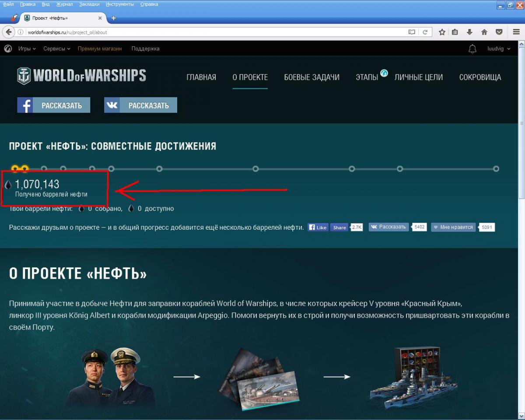
Task: Click the 5402 VK share counter
Action: point(420,227)
